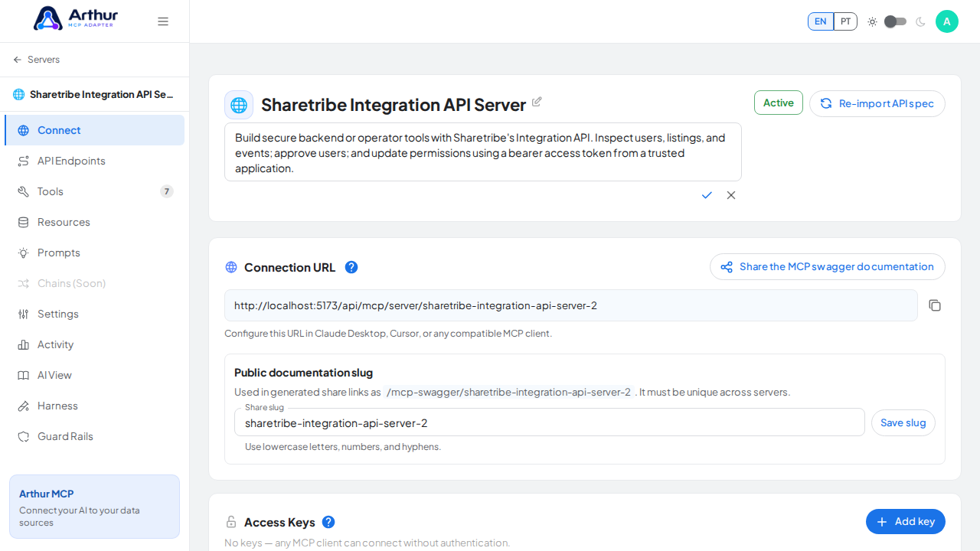Click the globe server icon beside title
Image resolution: width=980 pixels, height=551 pixels.
(239, 105)
